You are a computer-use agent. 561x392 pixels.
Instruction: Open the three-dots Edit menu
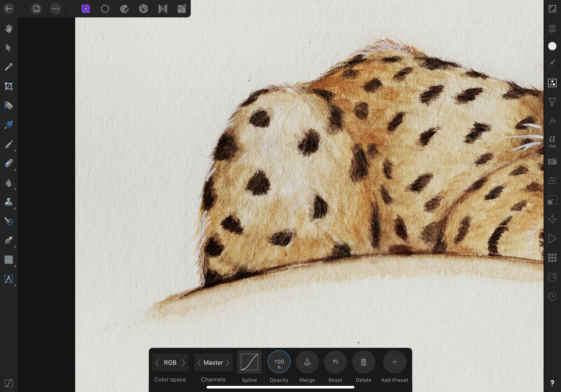tap(56, 9)
